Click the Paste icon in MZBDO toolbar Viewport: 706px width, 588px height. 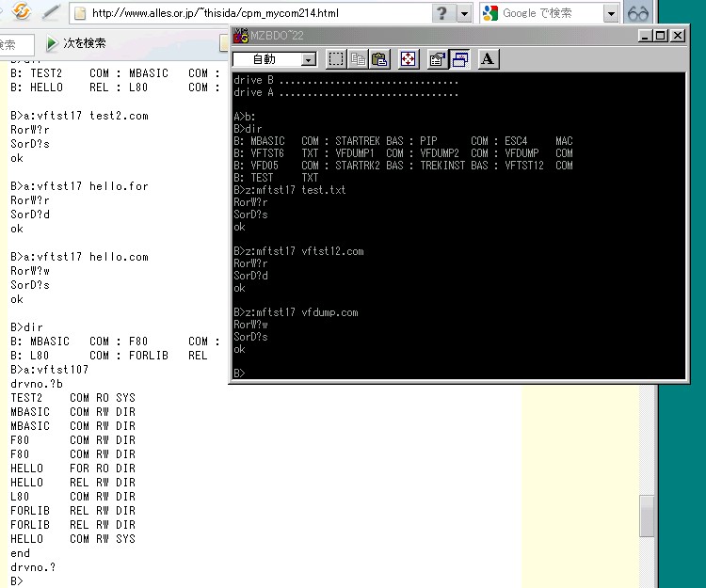coord(380,59)
